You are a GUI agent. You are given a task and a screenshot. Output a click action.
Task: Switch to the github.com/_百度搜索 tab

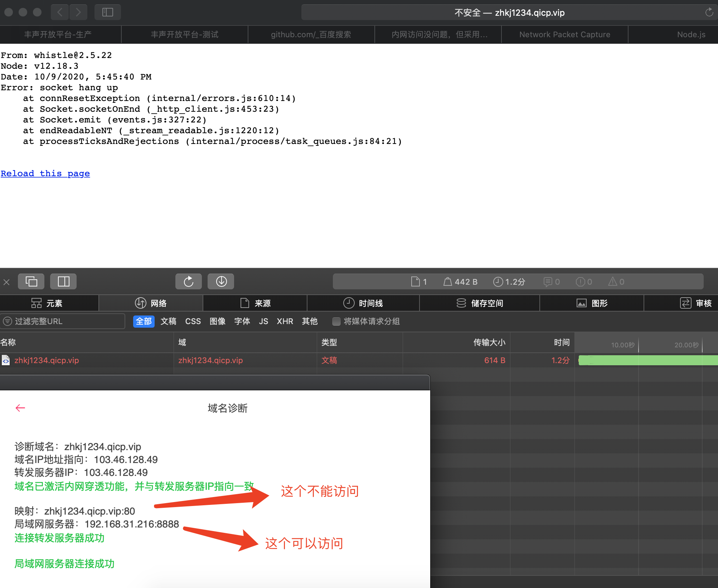tap(311, 35)
